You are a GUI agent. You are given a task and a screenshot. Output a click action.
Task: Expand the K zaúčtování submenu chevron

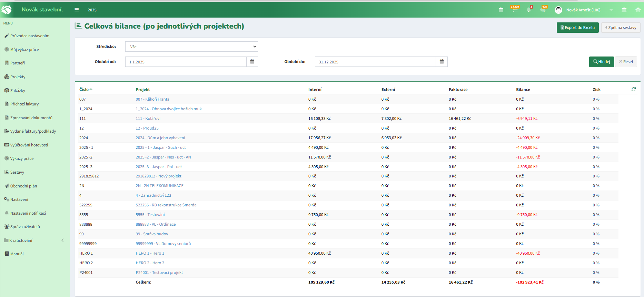62,240
